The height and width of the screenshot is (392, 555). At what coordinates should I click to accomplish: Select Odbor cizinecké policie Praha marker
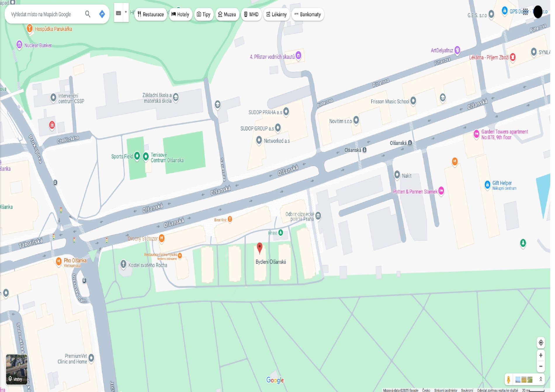click(318, 216)
